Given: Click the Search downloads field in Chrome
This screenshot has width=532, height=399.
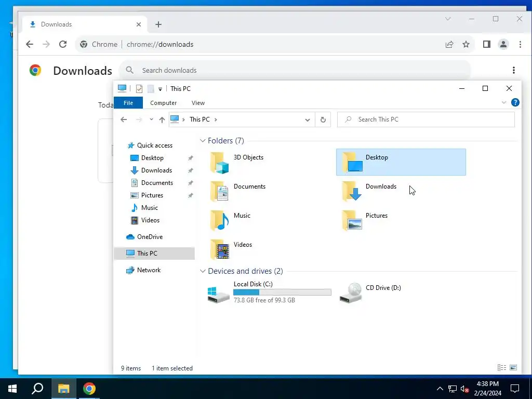Looking at the screenshot, I should [295, 70].
